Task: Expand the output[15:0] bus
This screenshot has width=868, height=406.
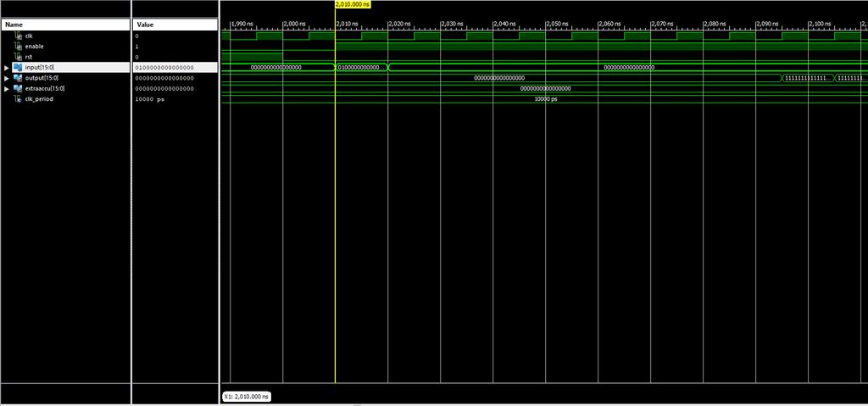Action: [7, 78]
